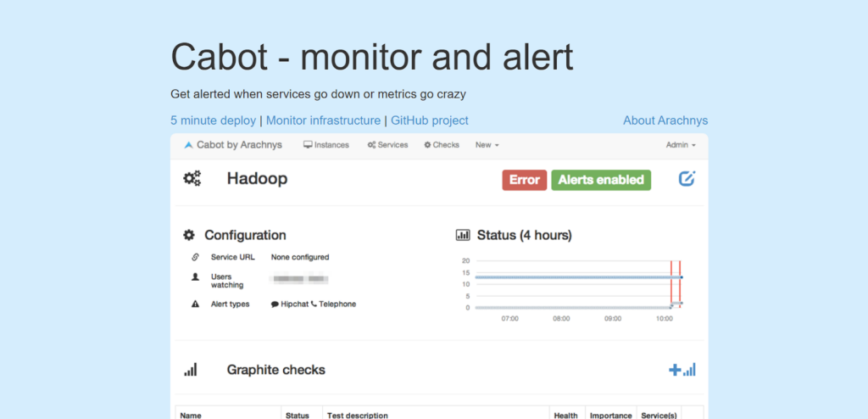Go to the Instances nav item

[326, 145]
